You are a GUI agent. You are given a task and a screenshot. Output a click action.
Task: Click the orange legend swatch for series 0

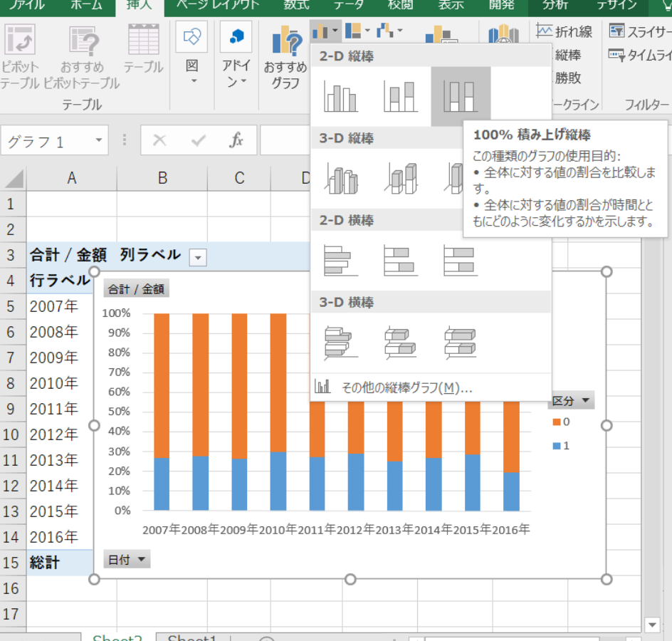(x=556, y=422)
